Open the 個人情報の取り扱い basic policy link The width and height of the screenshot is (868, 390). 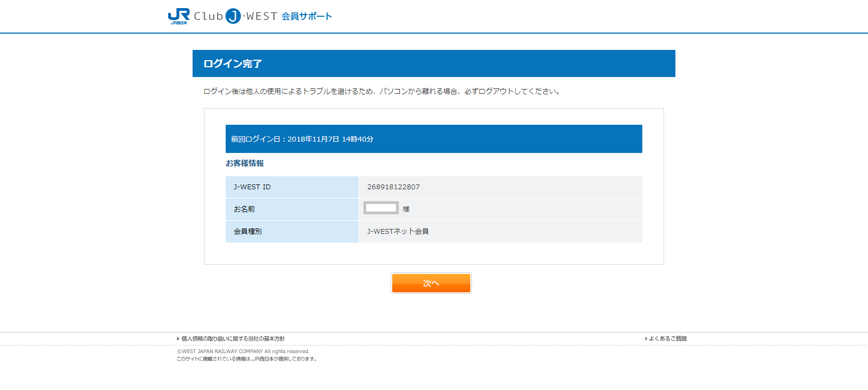point(233,339)
